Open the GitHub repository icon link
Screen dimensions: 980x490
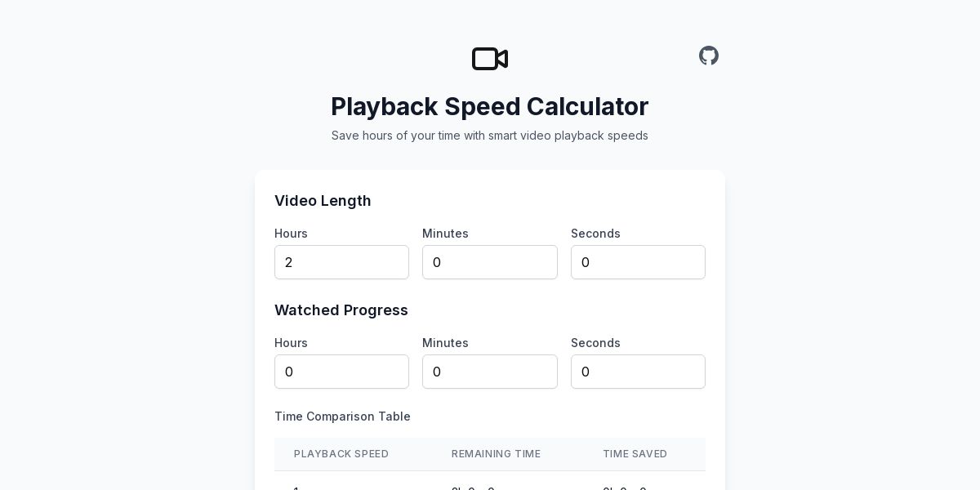click(709, 56)
